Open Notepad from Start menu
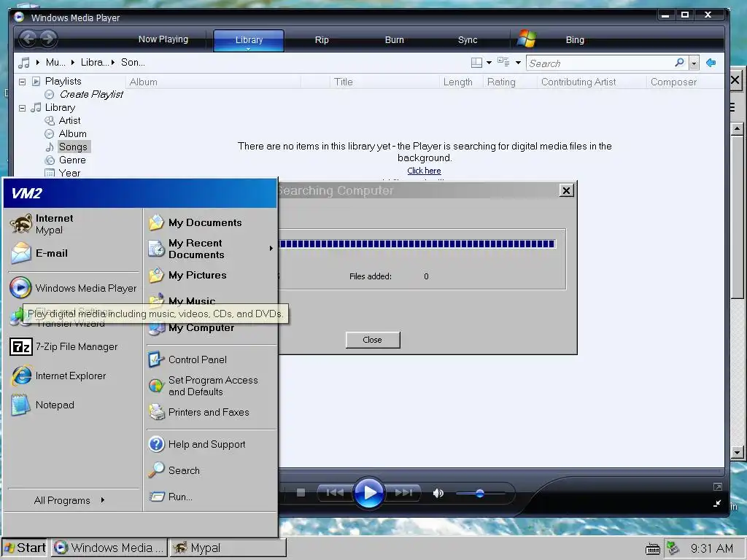This screenshot has height=560, width=747. pos(74,405)
